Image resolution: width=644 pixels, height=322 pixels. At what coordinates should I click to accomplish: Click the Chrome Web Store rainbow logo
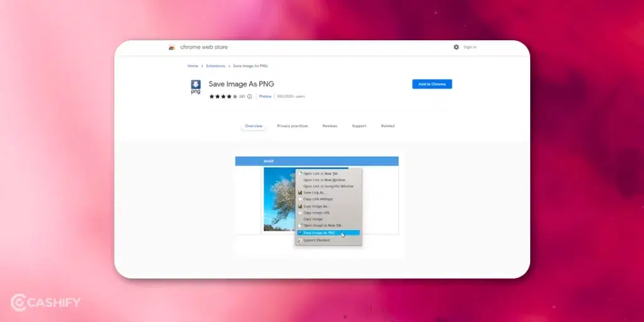[172, 47]
